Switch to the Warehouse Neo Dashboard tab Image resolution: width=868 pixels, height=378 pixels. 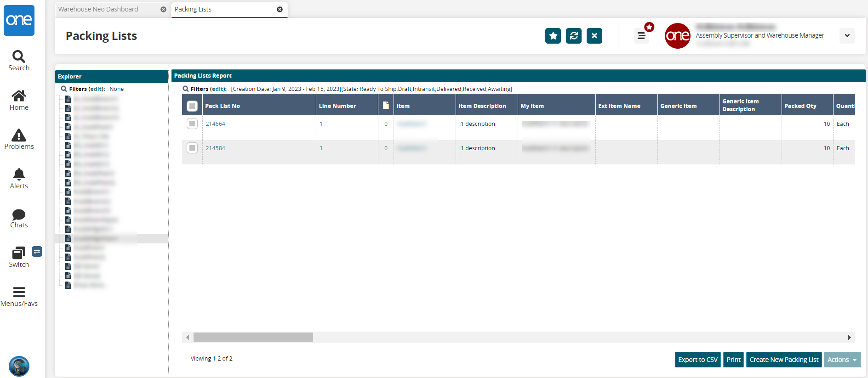click(x=98, y=9)
